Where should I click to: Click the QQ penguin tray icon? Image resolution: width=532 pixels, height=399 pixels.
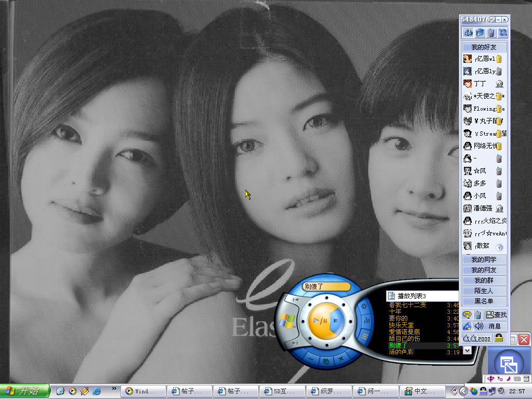(483, 392)
